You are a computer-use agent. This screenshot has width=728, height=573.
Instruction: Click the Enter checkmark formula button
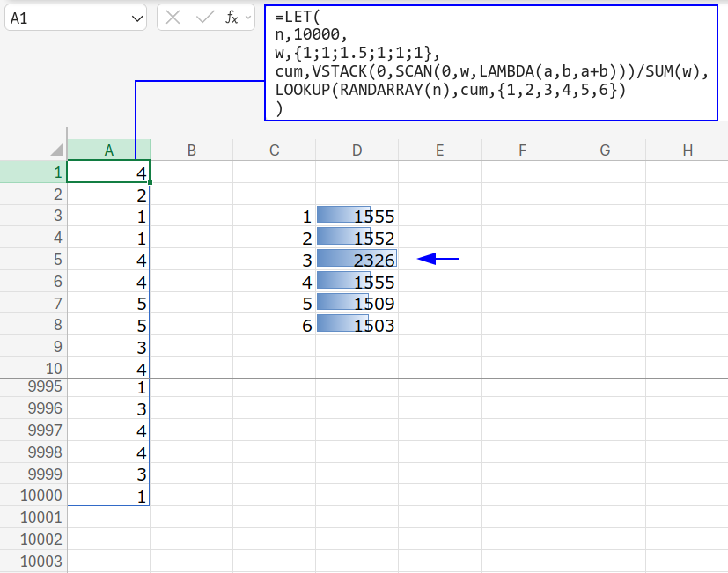[203, 18]
